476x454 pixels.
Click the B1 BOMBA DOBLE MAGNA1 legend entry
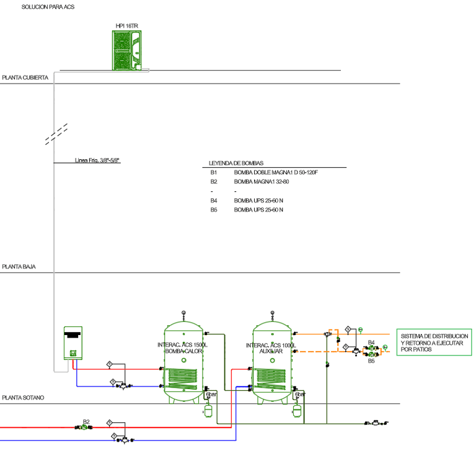(x=264, y=172)
